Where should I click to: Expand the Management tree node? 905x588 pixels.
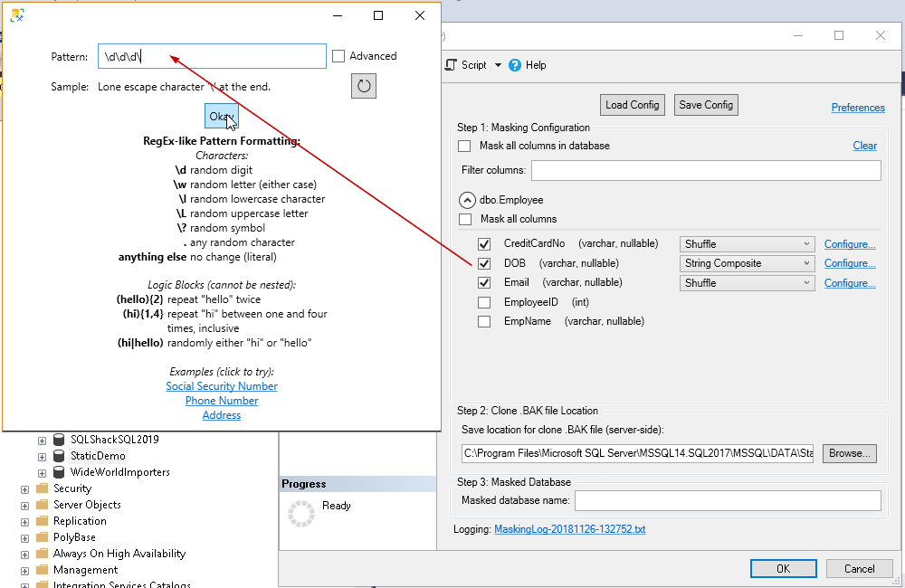(24, 571)
